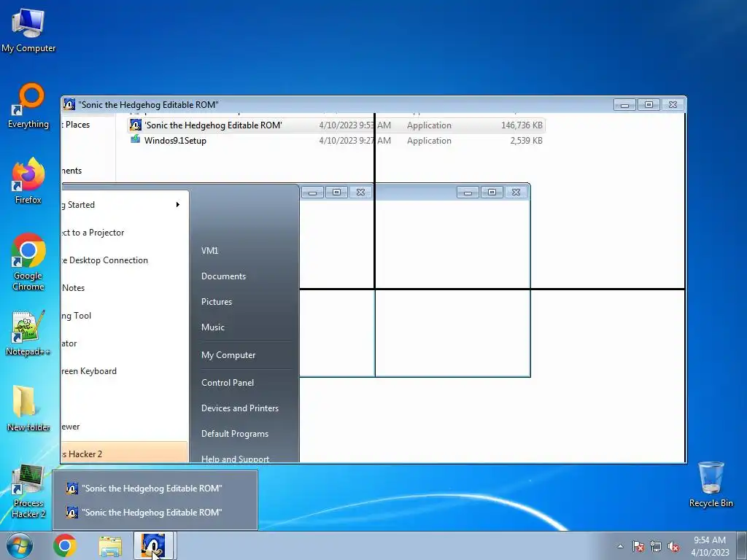Open Help and Support link
Image resolution: width=747 pixels, height=560 pixels.
tap(235, 459)
